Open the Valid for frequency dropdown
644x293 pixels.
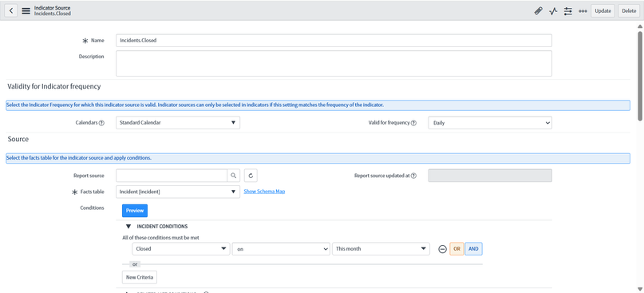(x=490, y=122)
